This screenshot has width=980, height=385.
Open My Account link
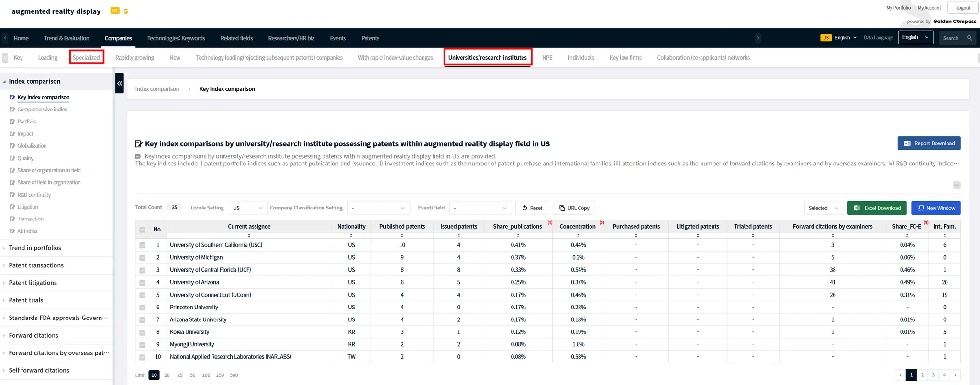(929, 8)
